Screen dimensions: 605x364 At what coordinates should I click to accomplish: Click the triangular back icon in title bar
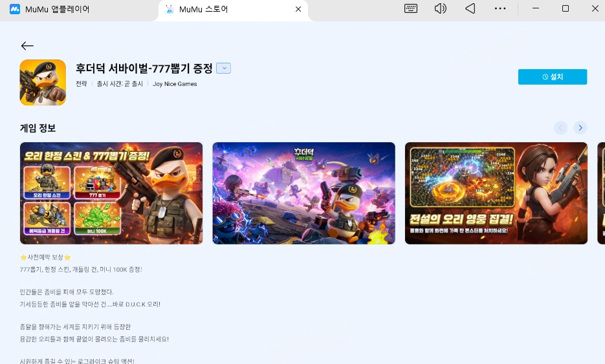(x=470, y=8)
